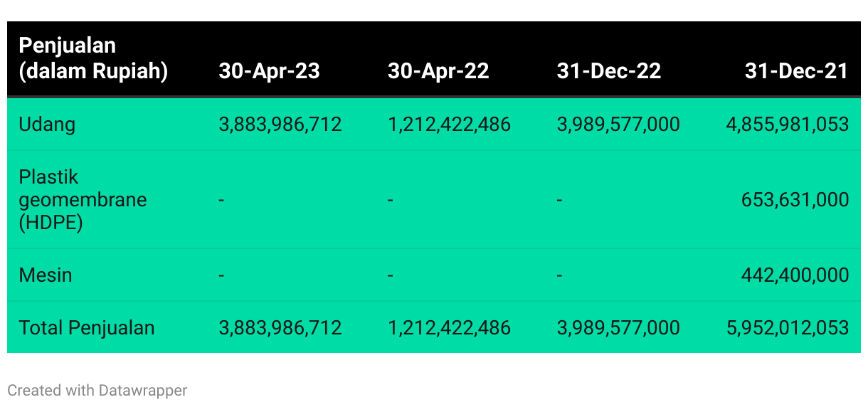This screenshot has width=868, height=407.
Task: Select the 30-Apr-22 column header
Action: click(x=438, y=71)
